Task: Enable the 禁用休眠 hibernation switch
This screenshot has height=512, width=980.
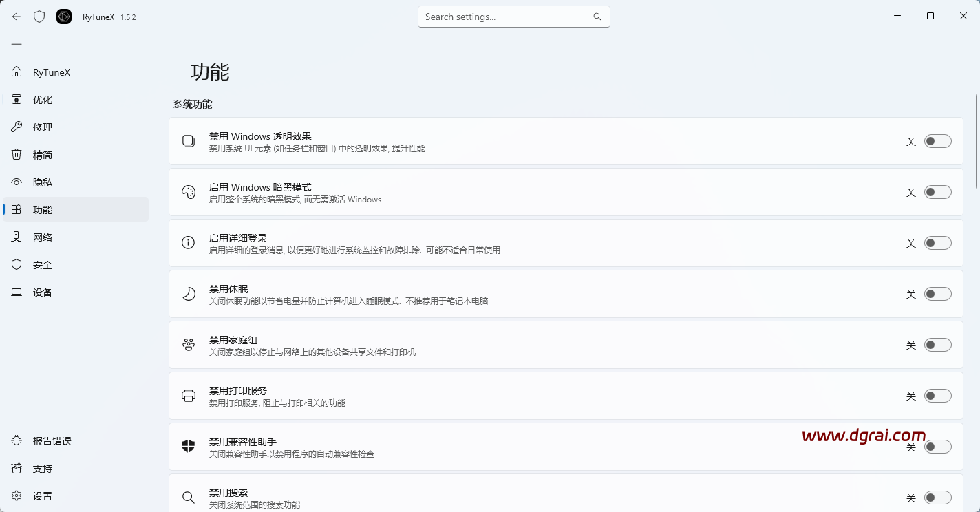Action: (x=937, y=294)
